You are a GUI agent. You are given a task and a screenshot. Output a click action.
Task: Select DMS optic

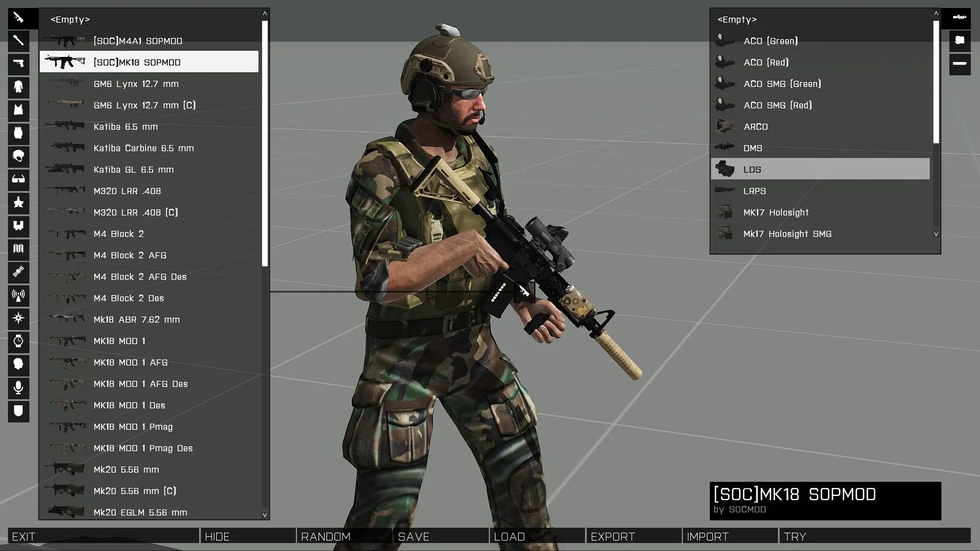821,148
